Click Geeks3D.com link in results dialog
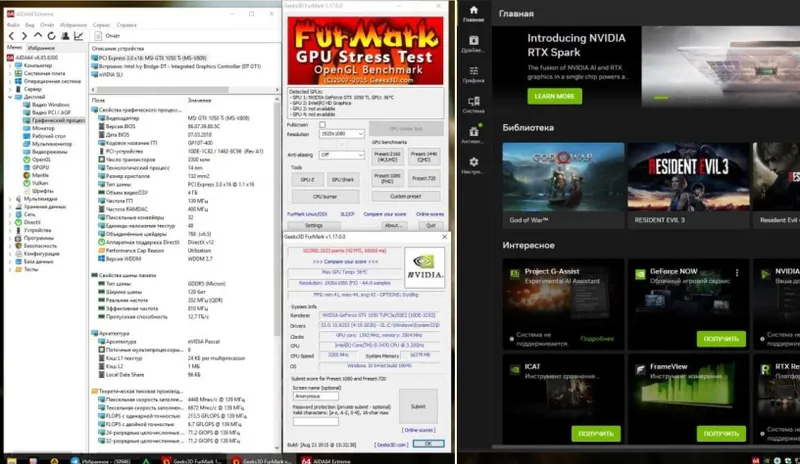The height and width of the screenshot is (464, 800). [x=391, y=445]
